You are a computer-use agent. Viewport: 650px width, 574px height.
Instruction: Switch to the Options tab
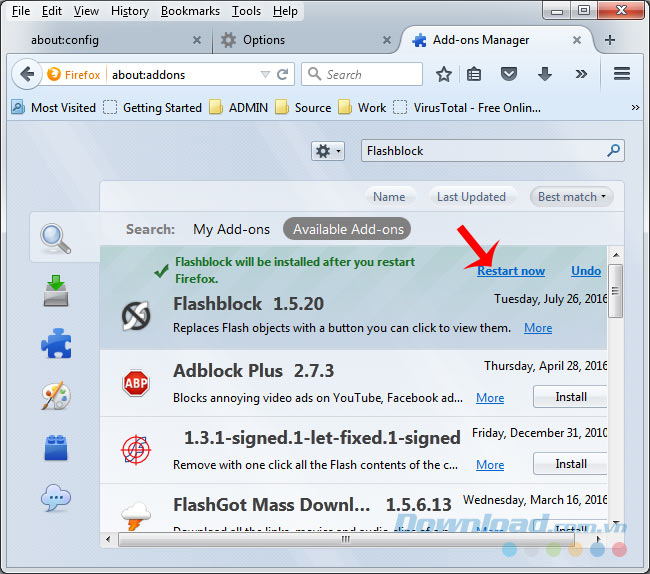(x=305, y=40)
